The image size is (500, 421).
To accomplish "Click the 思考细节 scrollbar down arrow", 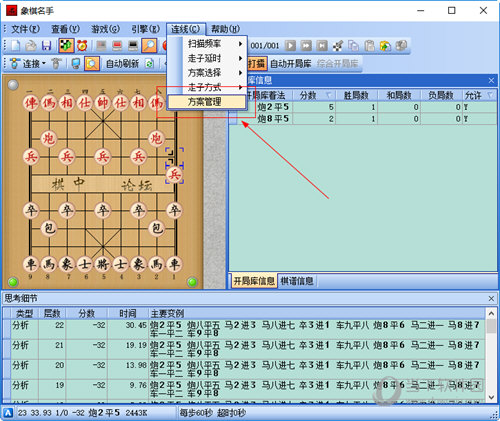I will pos(491,397).
